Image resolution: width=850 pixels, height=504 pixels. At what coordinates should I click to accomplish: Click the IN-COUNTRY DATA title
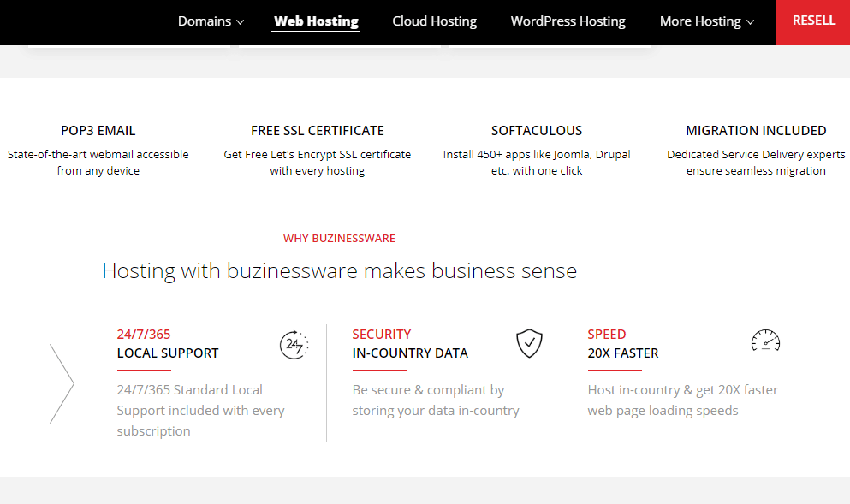click(410, 353)
